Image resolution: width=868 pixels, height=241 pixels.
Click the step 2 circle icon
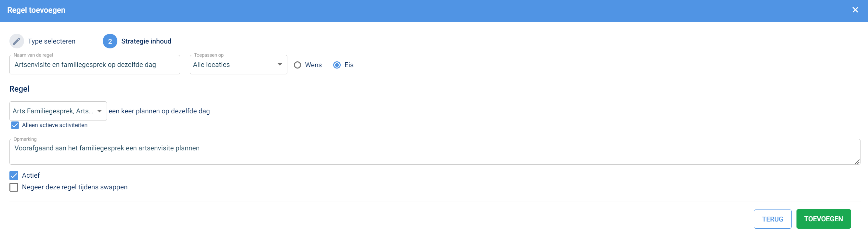(x=110, y=41)
